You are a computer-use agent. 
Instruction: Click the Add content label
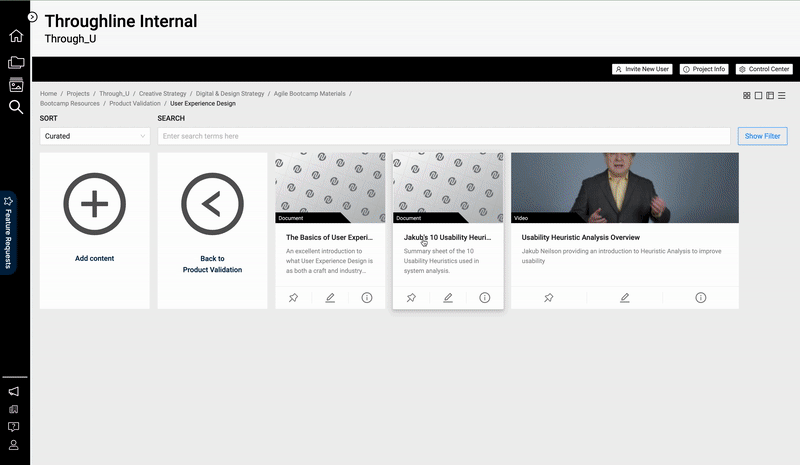pos(94,258)
